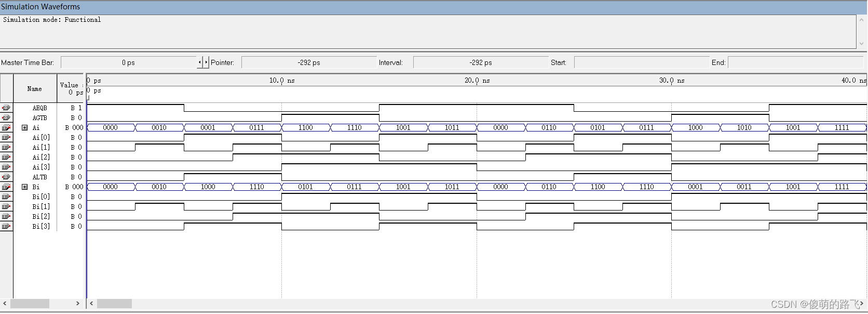Click the 0010 segment in the Ai waveform
Viewport: 868px width, 314px height.
coord(159,127)
